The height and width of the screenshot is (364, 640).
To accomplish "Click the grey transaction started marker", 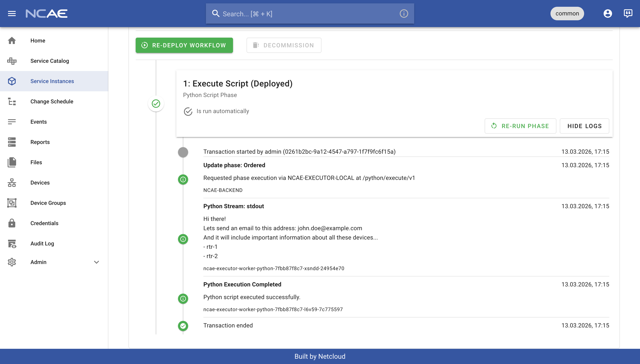I will click(x=183, y=152).
